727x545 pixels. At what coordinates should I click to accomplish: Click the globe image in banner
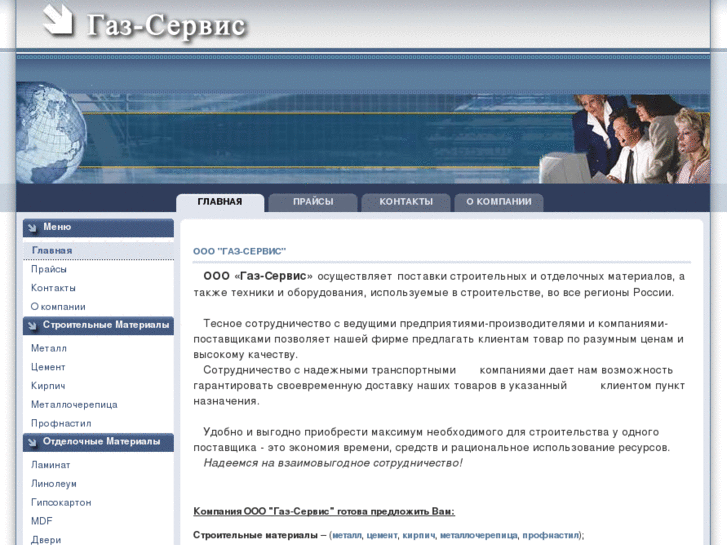click(x=51, y=132)
